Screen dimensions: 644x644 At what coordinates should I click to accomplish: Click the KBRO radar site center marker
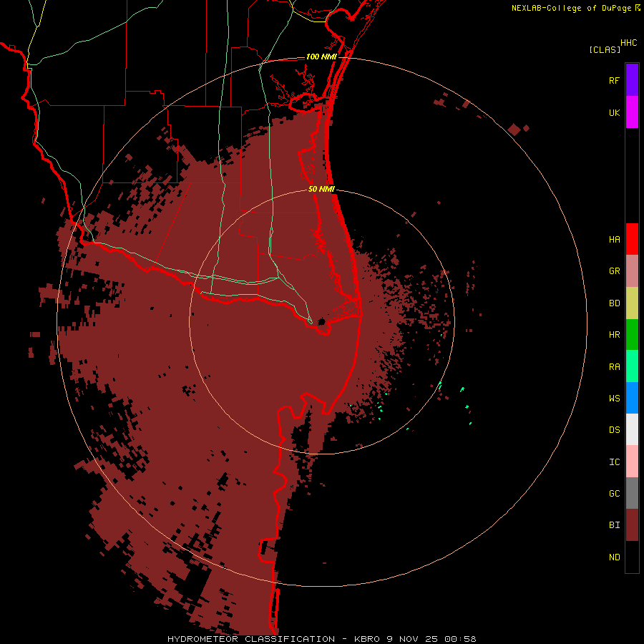click(x=321, y=321)
